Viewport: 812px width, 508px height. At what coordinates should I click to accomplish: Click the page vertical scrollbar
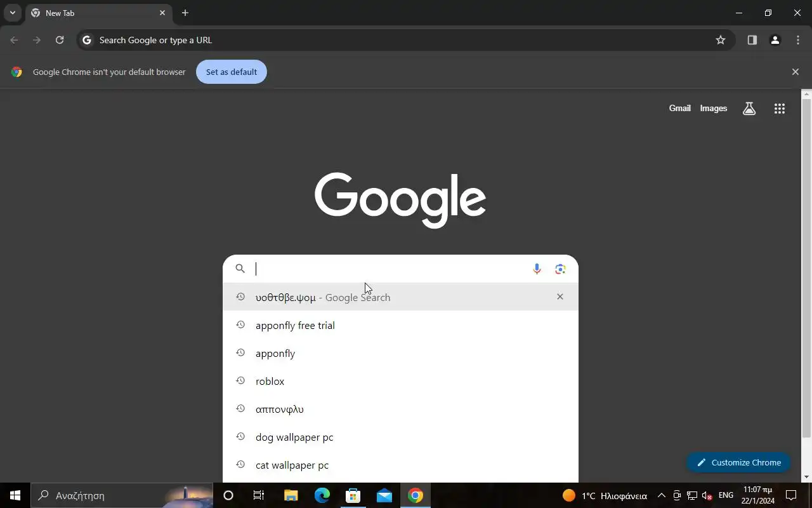[x=807, y=267]
